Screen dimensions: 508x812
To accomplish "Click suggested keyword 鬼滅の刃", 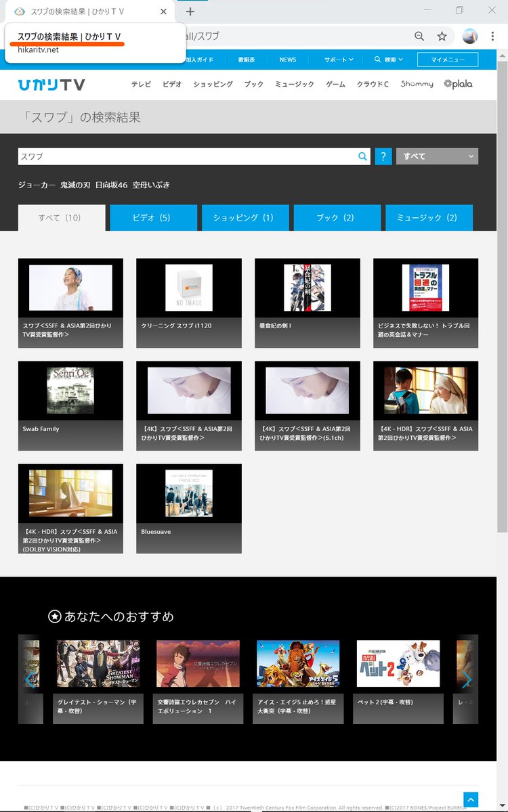I will pyautogui.click(x=75, y=185).
